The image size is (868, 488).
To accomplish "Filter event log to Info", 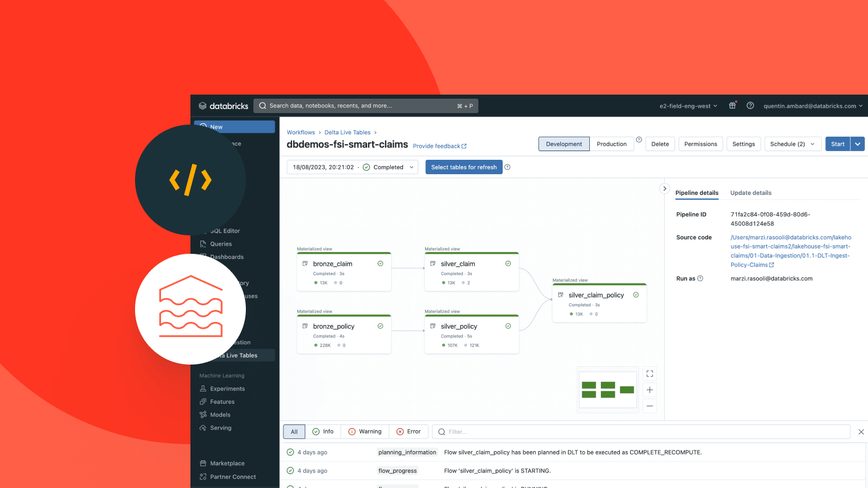I will (323, 431).
